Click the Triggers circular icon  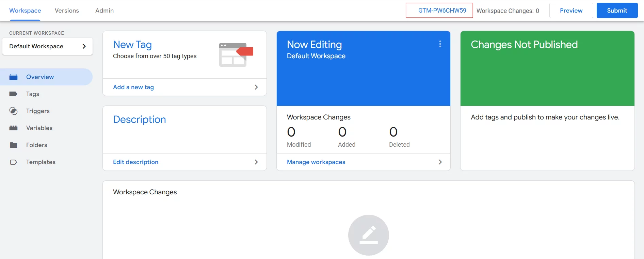[x=13, y=111]
